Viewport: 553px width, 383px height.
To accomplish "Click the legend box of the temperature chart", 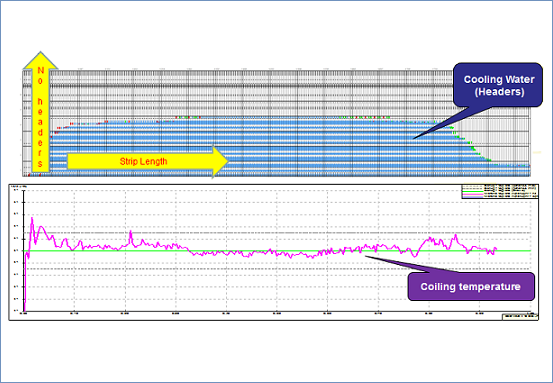I will (x=500, y=191).
